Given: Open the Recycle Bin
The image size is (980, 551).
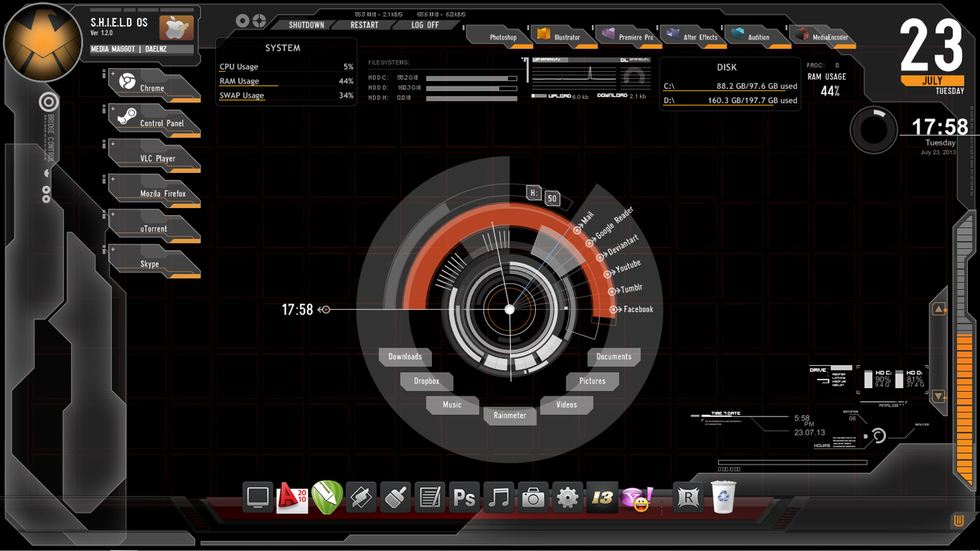Looking at the screenshot, I should pos(724,497).
